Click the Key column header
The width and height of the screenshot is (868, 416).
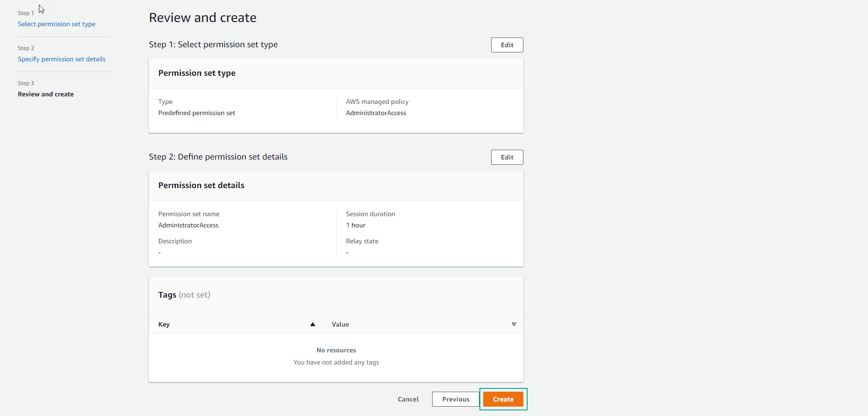164,324
